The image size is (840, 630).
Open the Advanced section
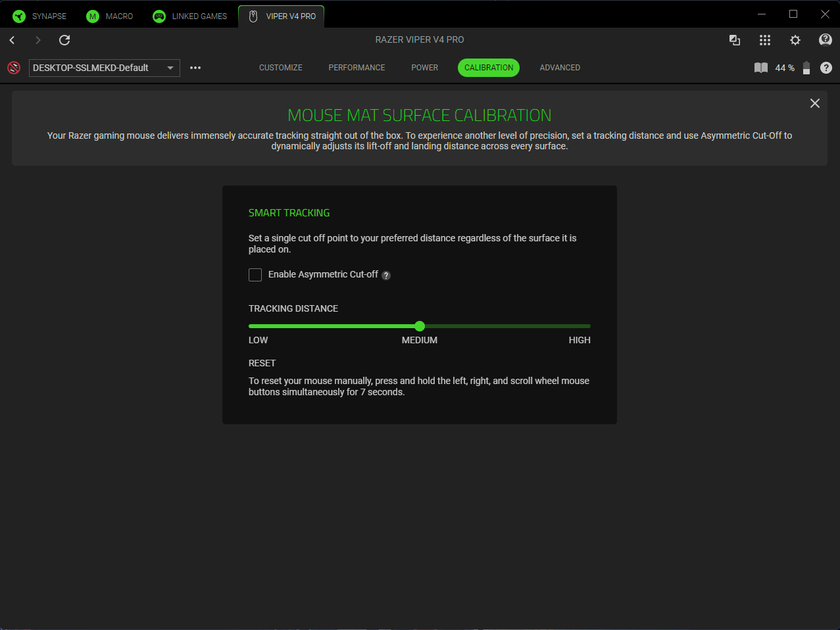coord(560,68)
